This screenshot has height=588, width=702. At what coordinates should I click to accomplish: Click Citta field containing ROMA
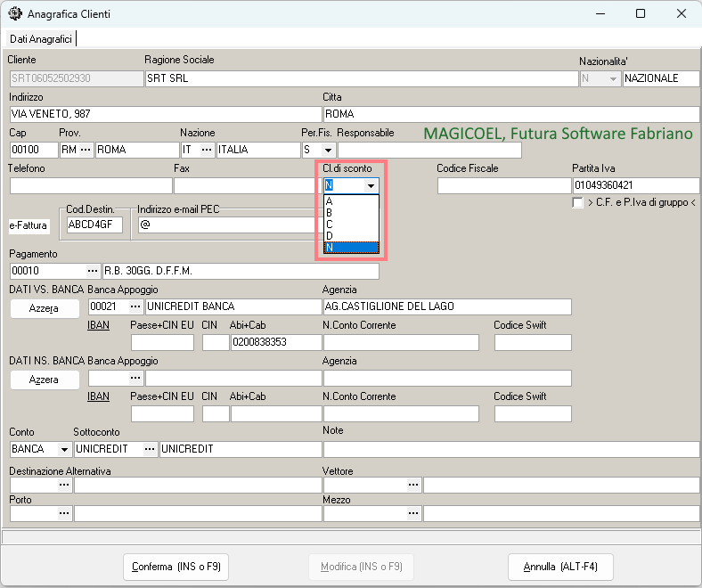[511, 114]
